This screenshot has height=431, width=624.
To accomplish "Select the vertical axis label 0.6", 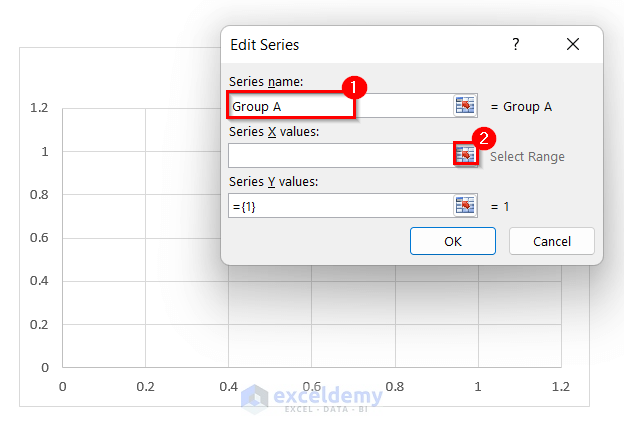I will point(38,238).
